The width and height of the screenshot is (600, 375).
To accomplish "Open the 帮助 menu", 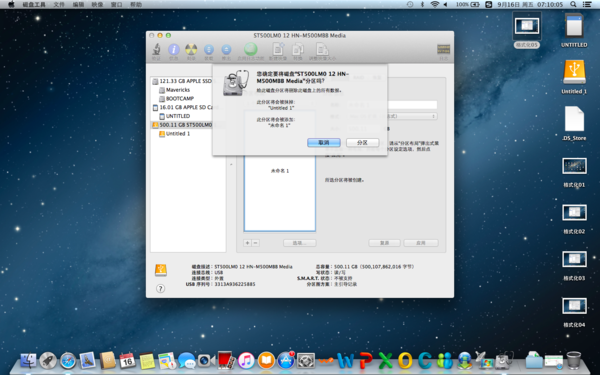I will pyautogui.click(x=136, y=4).
